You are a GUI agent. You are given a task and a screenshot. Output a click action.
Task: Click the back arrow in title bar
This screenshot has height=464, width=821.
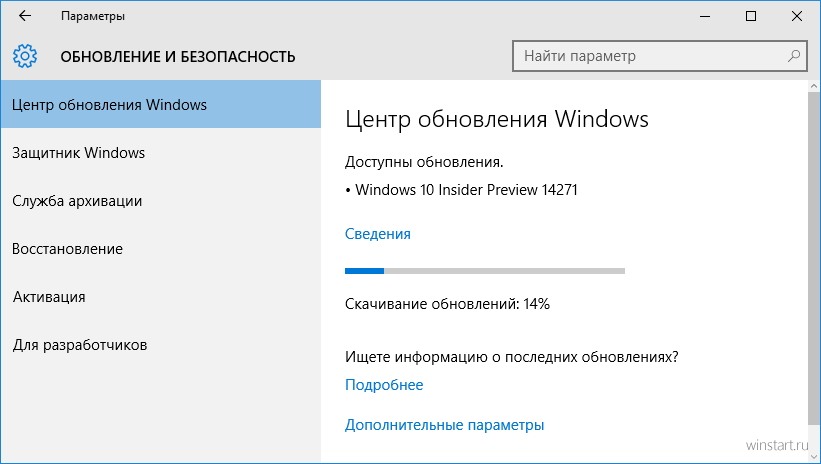pos(25,16)
